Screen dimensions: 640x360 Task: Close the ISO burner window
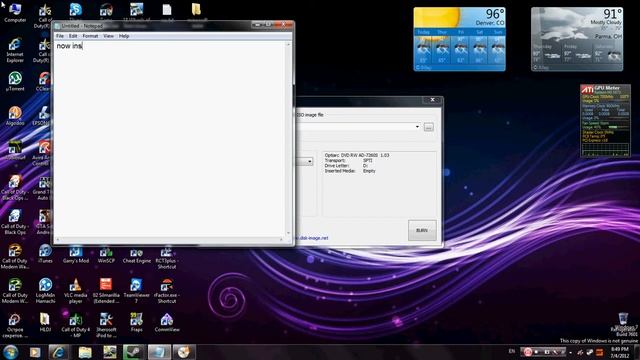(x=432, y=100)
